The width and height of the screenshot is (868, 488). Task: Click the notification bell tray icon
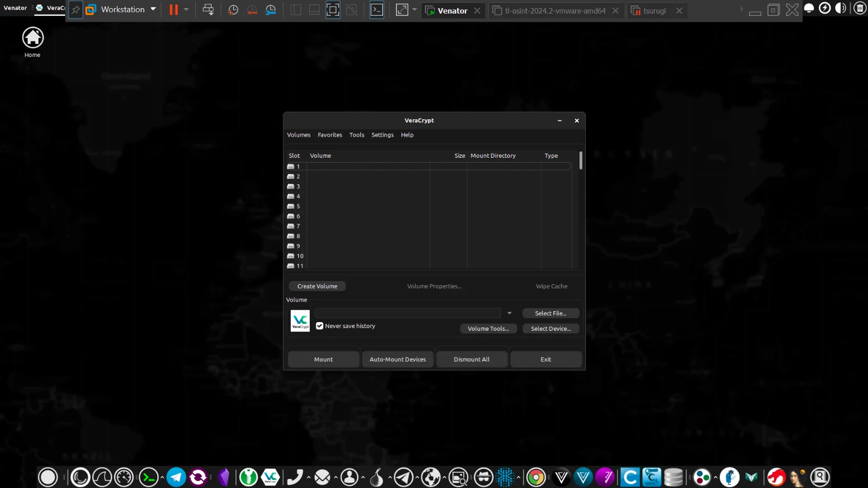[809, 8]
